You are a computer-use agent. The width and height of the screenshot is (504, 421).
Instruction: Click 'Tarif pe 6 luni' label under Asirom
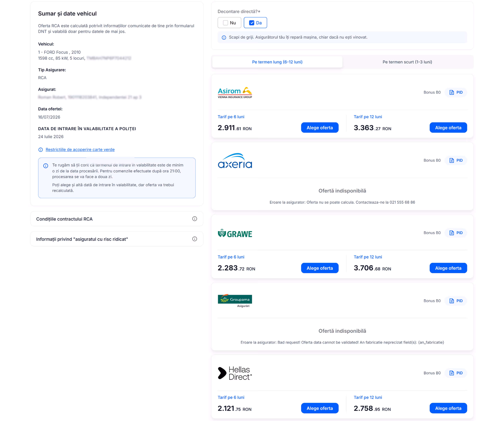[x=231, y=117]
